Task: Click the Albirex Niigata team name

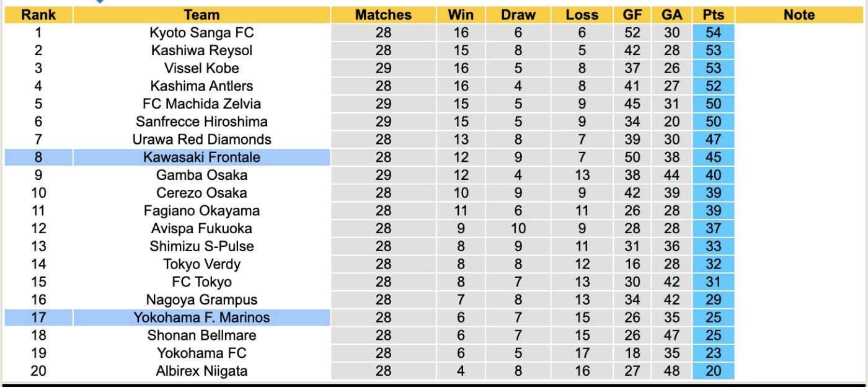Action: pos(201,371)
